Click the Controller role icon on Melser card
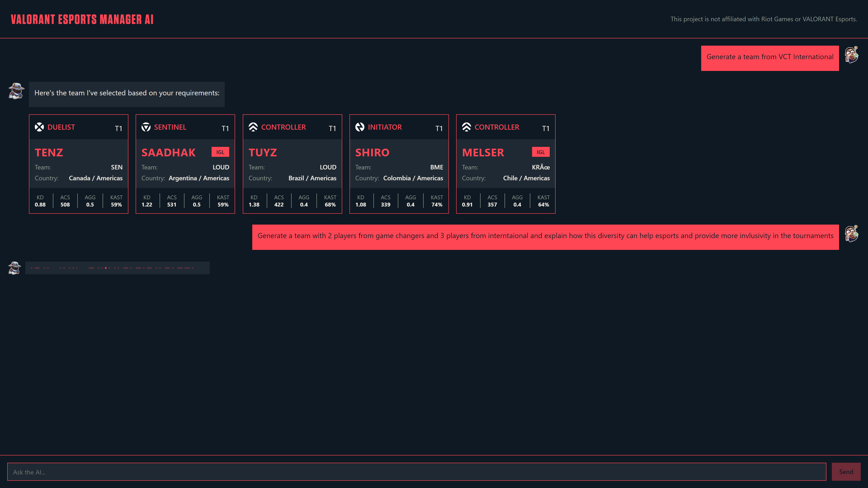 (466, 127)
